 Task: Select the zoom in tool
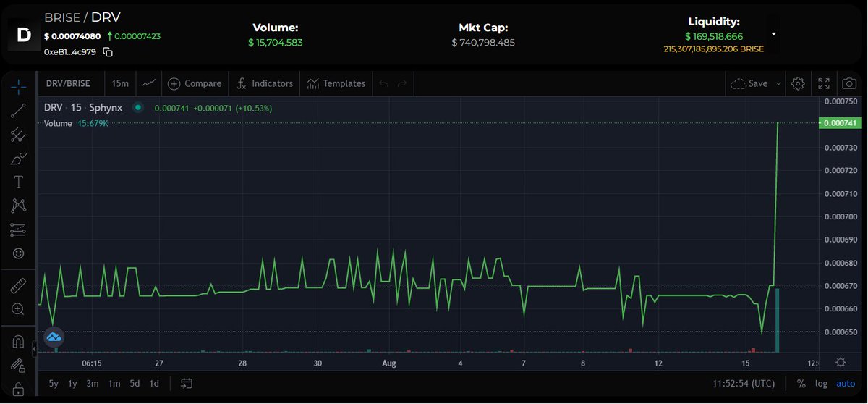click(19, 309)
